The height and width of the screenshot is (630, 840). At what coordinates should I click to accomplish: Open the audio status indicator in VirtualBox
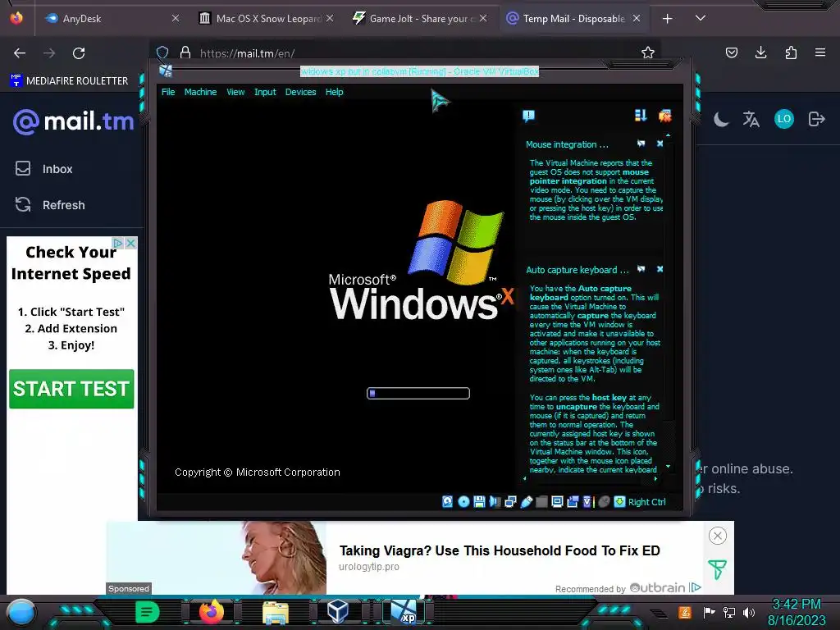tap(495, 501)
